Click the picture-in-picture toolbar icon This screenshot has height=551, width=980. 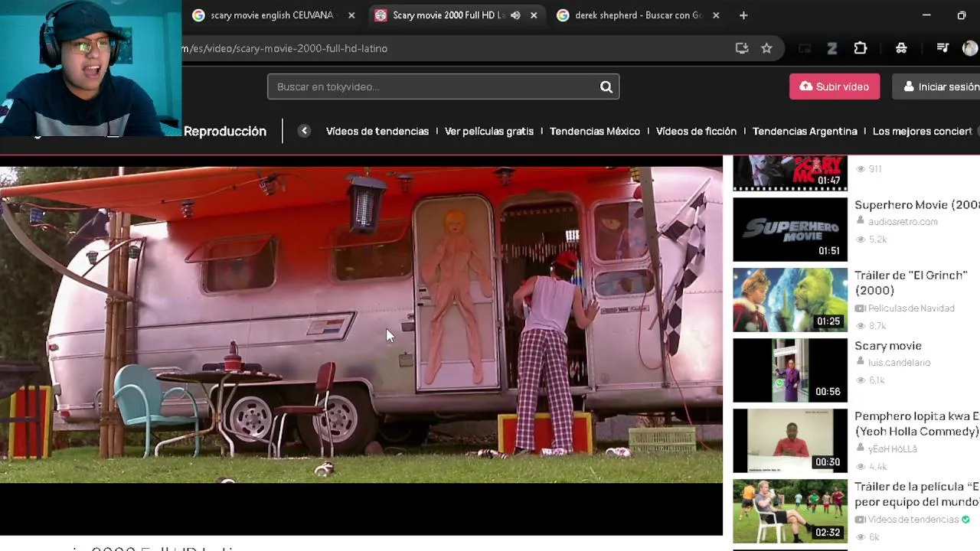click(x=805, y=48)
